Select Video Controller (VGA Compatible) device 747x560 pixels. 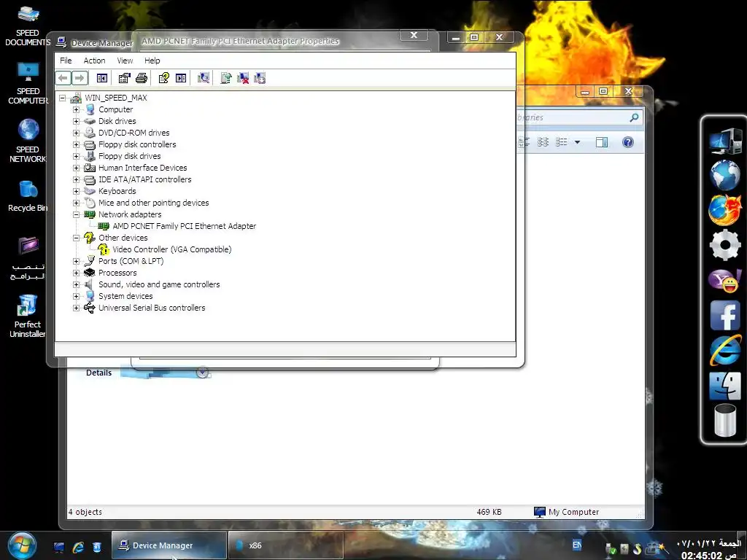(172, 249)
